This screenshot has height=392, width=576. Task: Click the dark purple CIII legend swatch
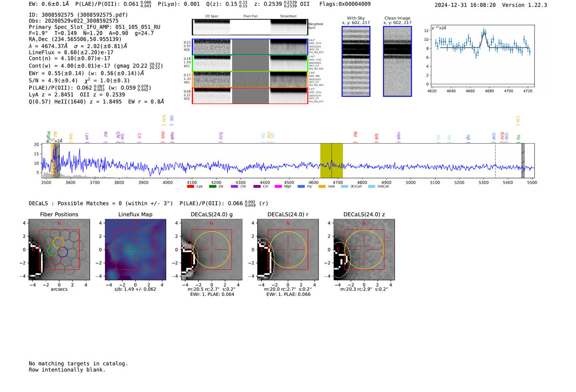point(257,186)
